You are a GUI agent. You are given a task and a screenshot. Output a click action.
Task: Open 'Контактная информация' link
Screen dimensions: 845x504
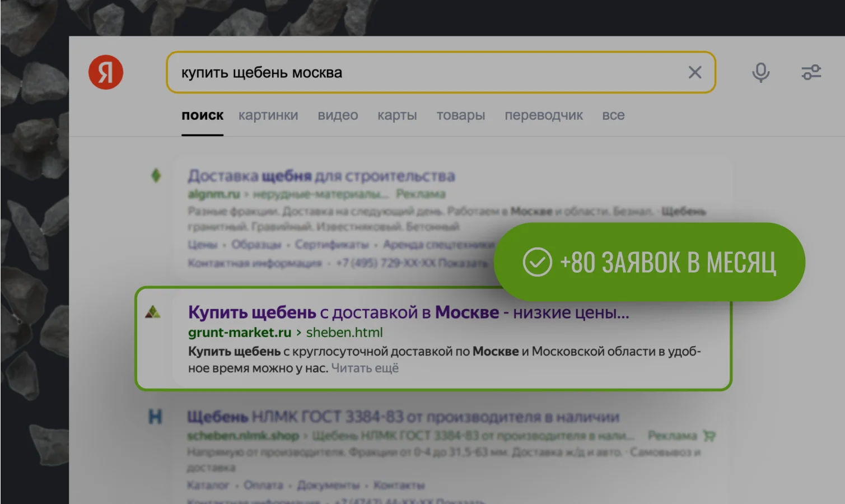tap(255, 263)
